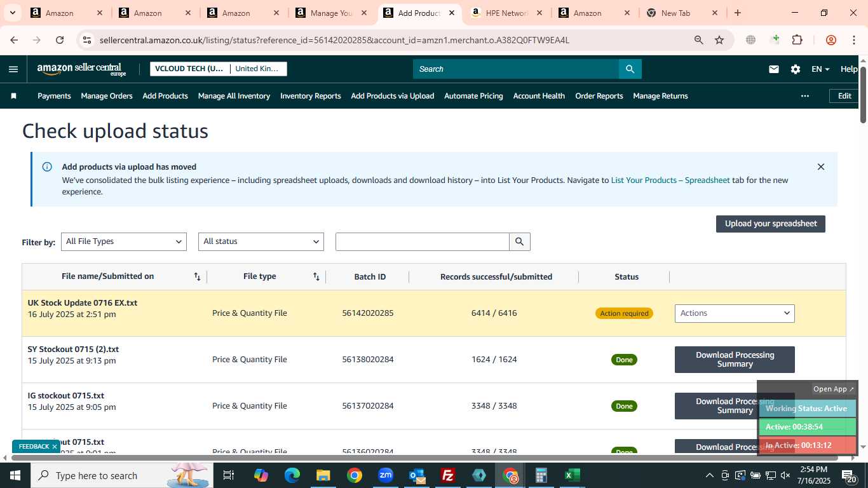Click the Edit button in nav bar
The width and height of the screenshot is (868, 488).
(x=844, y=96)
